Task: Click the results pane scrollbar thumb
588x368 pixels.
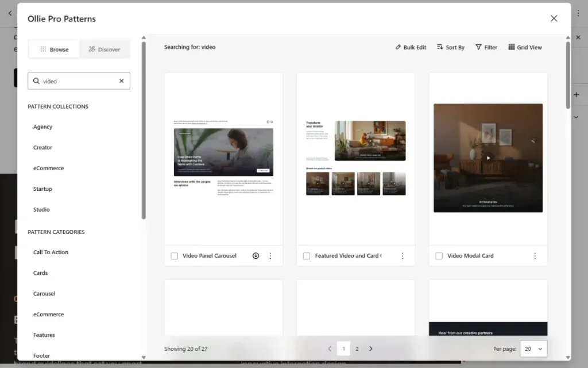Action: click(568, 75)
